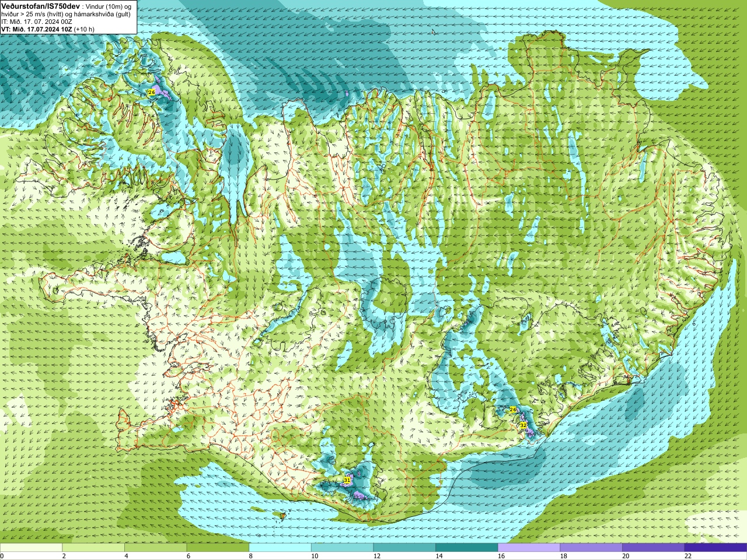Click the yellow 26 label in the Westfjords
747x560 pixels.
tap(152, 92)
